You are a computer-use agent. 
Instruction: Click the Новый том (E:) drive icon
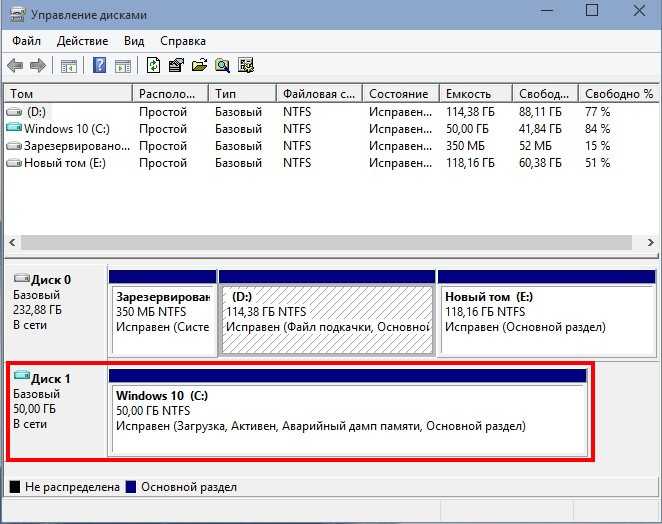click(x=14, y=163)
